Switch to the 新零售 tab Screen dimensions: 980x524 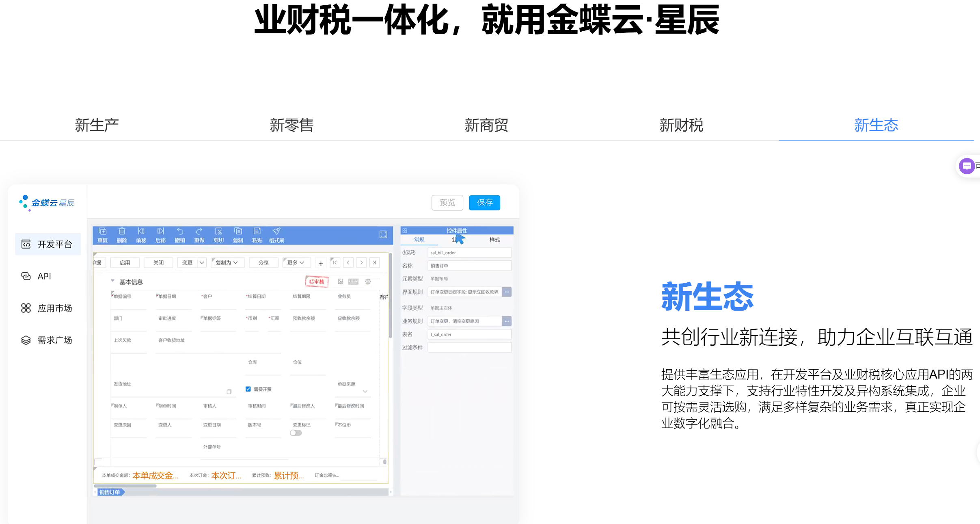292,125
